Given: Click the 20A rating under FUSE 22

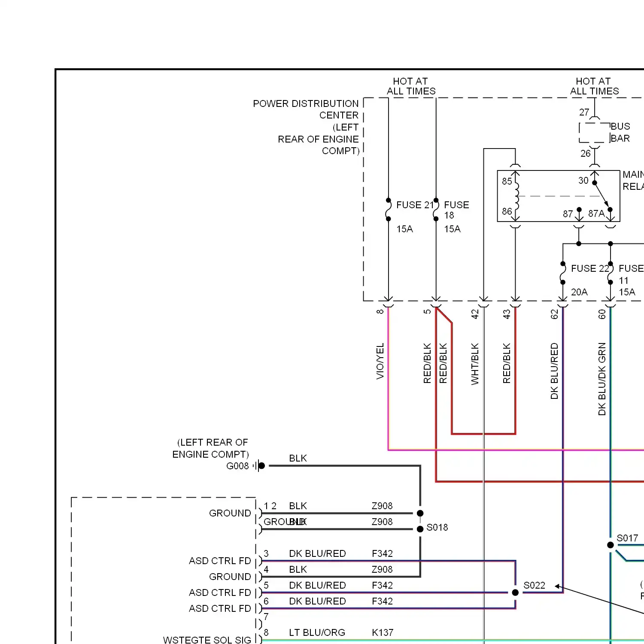Looking at the screenshot, I should tap(579, 292).
